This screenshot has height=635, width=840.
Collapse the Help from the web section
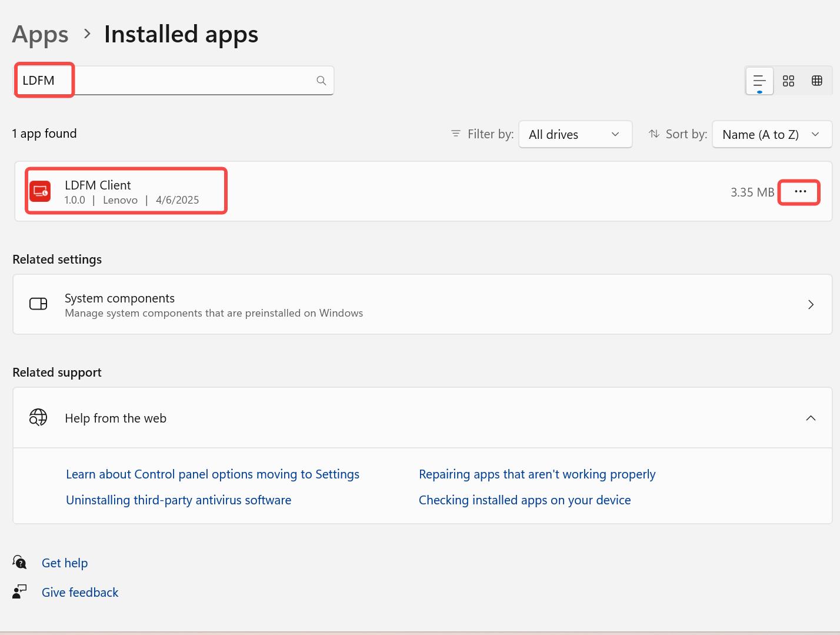pos(811,418)
